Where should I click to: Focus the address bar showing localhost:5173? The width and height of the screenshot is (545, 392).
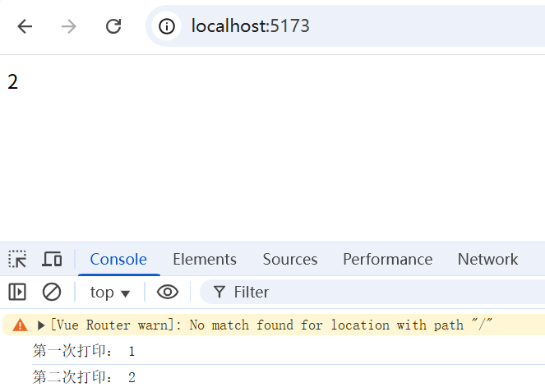click(346, 26)
